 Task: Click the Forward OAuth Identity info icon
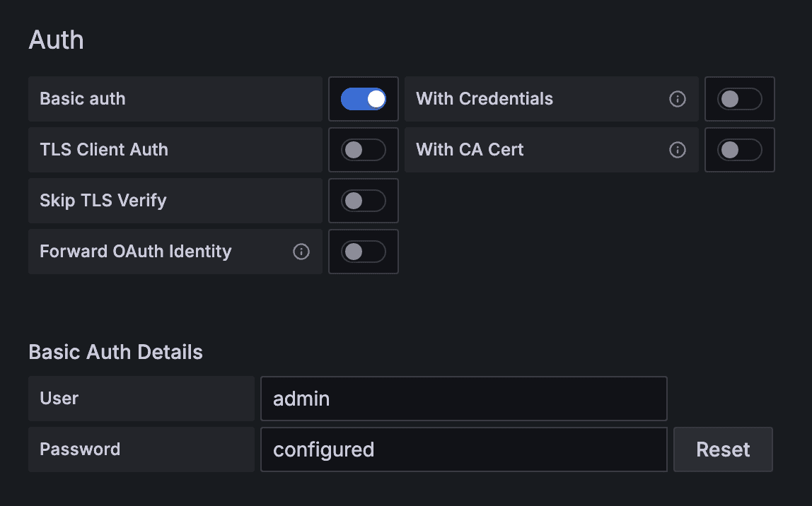coord(301,252)
